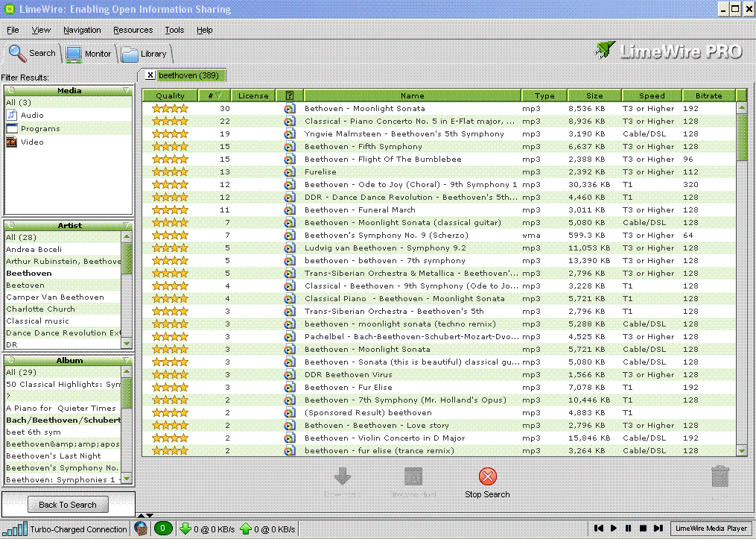Viewport: 756px width, 539px height.
Task: Stop the LimeWire media player
Action: (x=643, y=529)
